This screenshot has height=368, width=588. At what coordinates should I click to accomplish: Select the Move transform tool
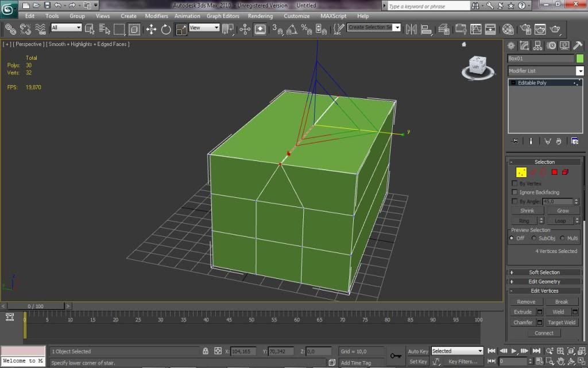tap(152, 29)
